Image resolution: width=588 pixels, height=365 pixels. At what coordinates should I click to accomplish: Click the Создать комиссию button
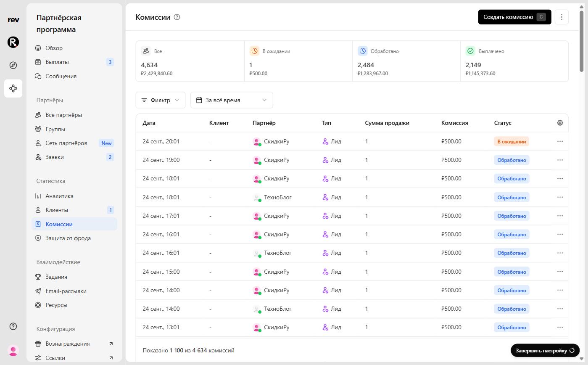[514, 17]
